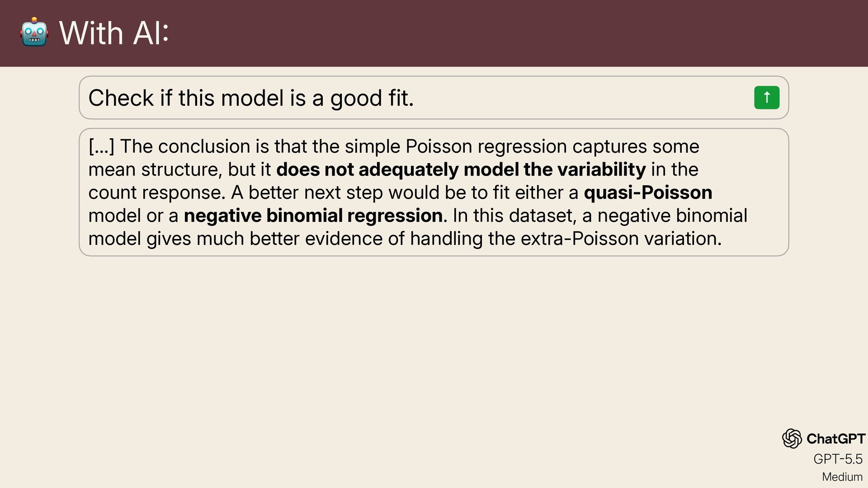Click the green send arrow button
The image size is (868, 488).
click(767, 97)
